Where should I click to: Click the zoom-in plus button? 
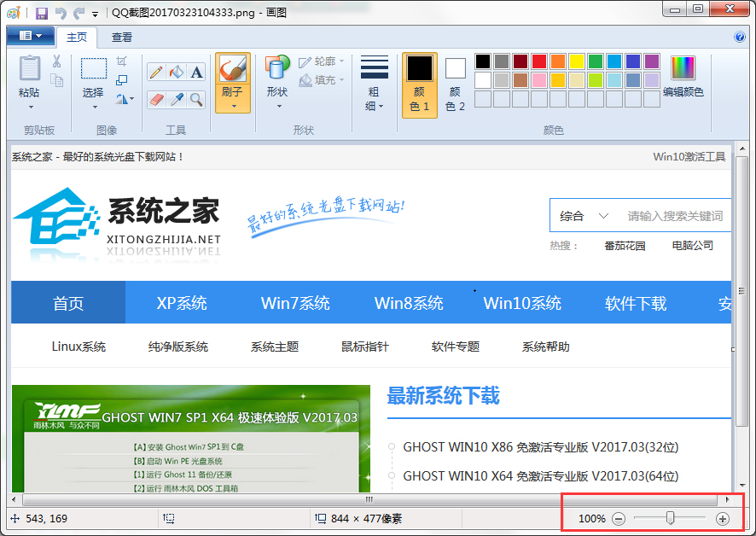[x=721, y=518]
